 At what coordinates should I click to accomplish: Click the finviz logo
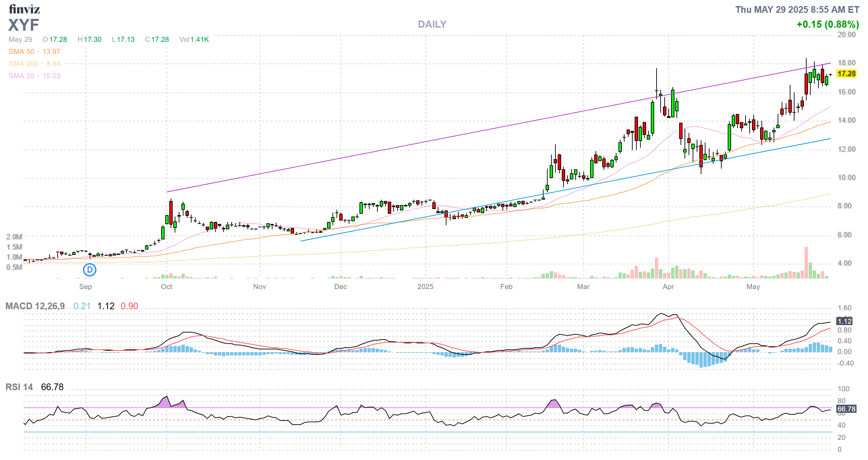tap(24, 9)
